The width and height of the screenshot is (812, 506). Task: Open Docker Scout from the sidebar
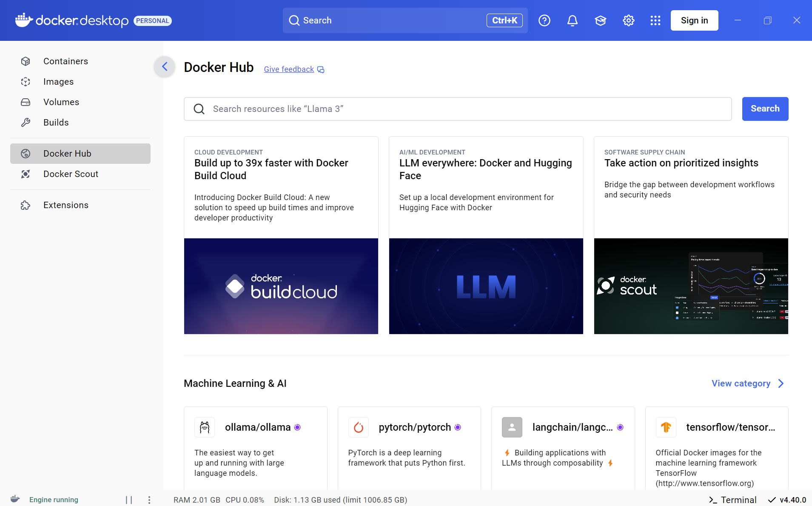point(26,174)
